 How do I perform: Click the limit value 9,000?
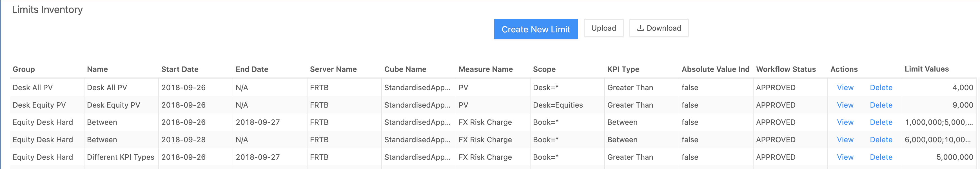[x=963, y=105]
